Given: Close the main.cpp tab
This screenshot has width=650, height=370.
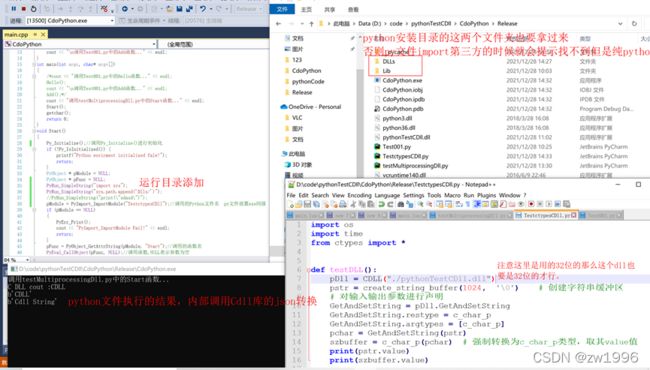Looking at the screenshot, I should [x=43, y=34].
